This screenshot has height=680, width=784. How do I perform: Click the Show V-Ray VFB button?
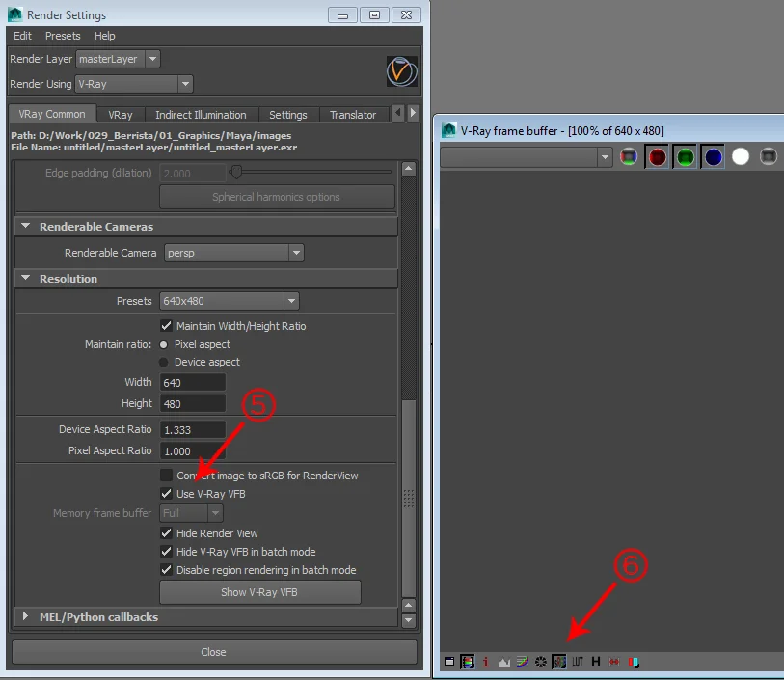pyautogui.click(x=260, y=592)
